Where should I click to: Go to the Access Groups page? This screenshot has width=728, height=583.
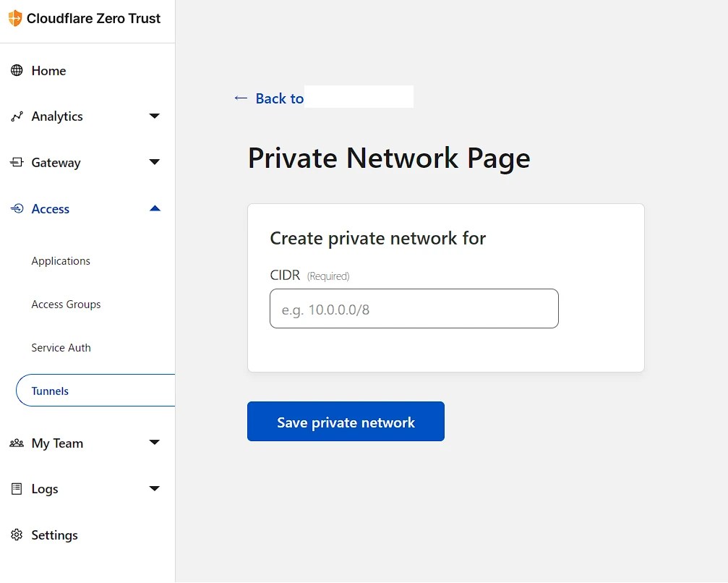[x=66, y=304]
